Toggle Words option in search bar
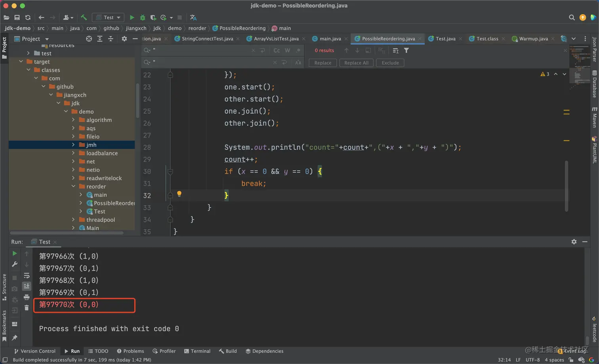 click(287, 50)
